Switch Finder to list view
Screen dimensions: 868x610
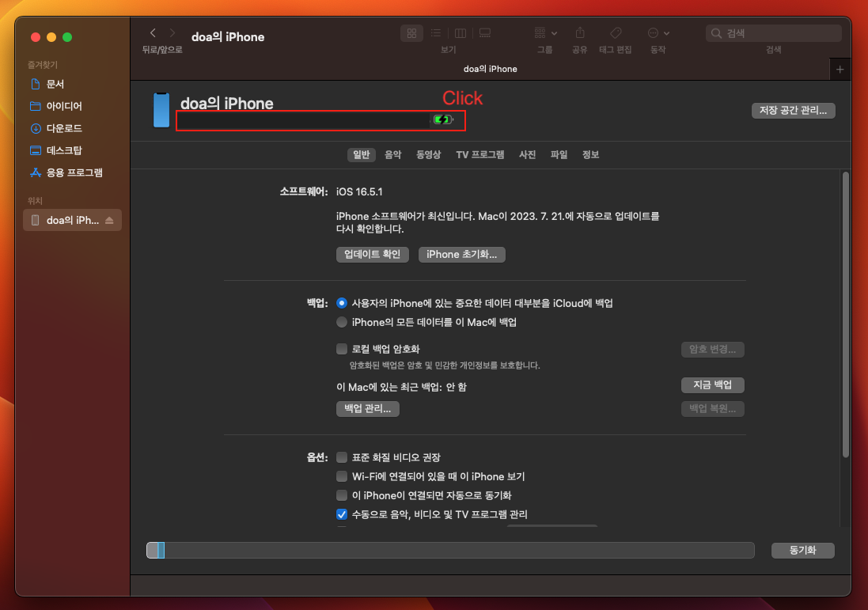(436, 33)
